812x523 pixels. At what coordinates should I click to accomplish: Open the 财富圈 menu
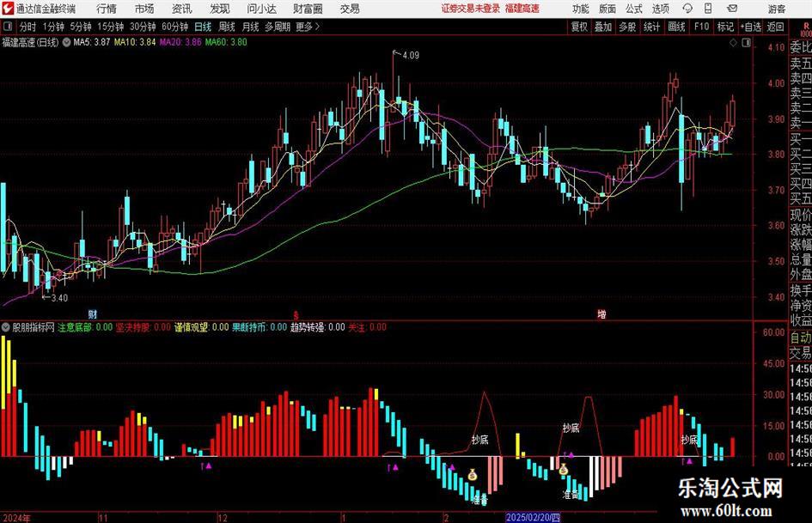tap(308, 9)
